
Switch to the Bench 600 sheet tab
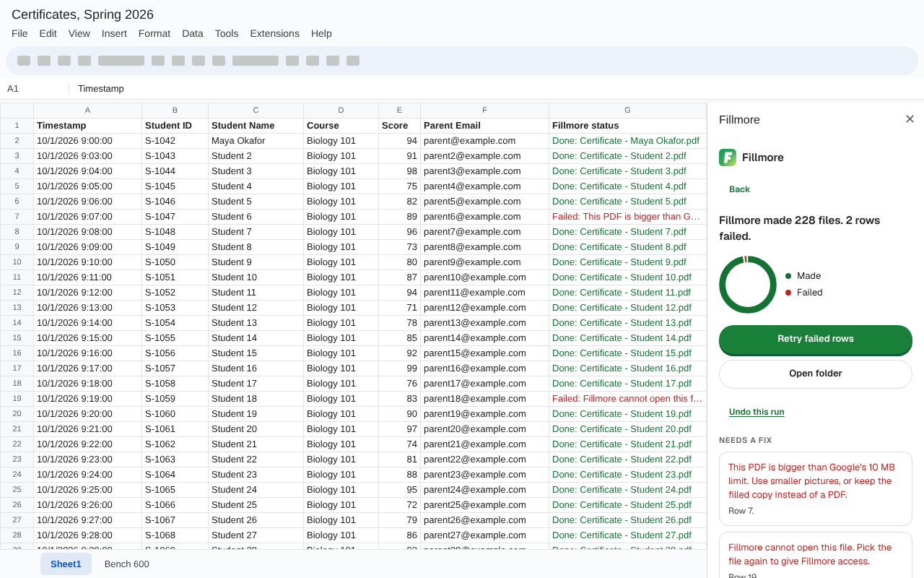click(127, 564)
